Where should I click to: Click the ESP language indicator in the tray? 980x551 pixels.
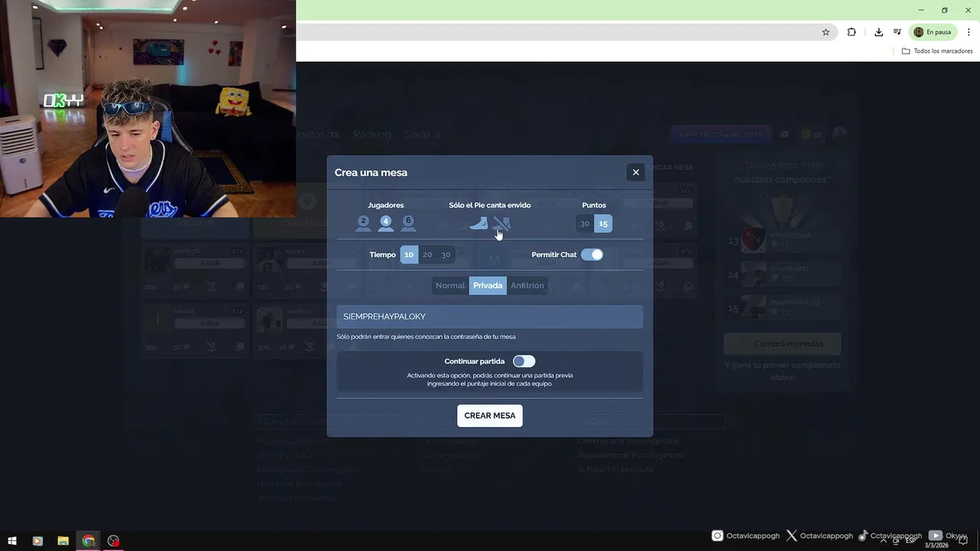point(911,541)
